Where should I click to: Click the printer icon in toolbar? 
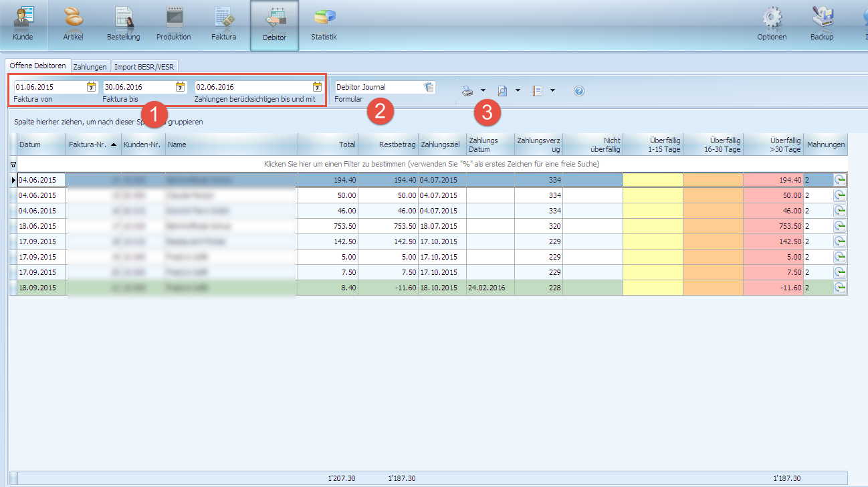tap(467, 90)
